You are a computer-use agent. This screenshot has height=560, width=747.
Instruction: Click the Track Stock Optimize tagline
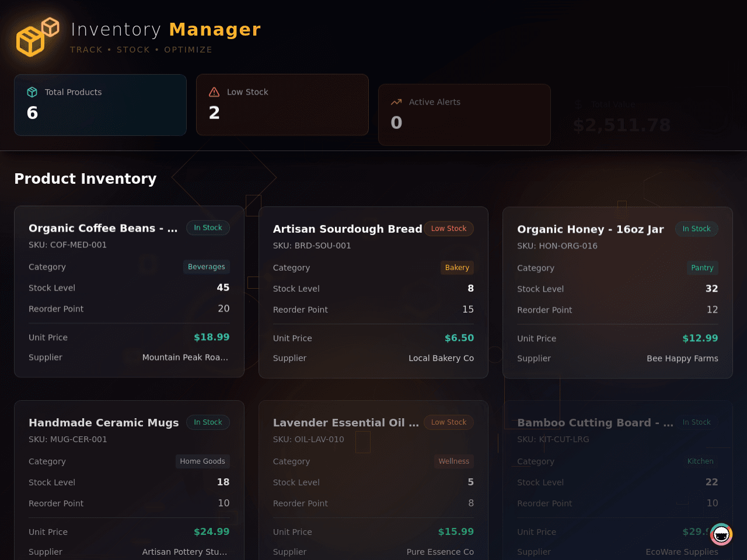[141, 50]
